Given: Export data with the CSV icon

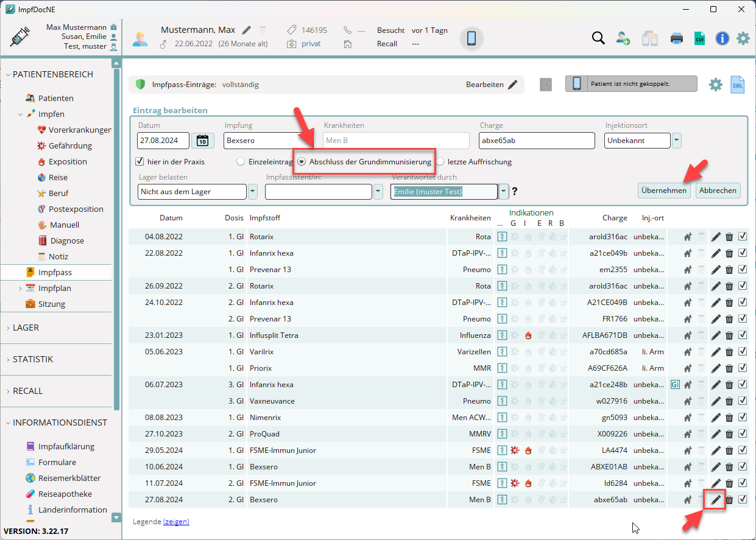Looking at the screenshot, I should [699, 38].
